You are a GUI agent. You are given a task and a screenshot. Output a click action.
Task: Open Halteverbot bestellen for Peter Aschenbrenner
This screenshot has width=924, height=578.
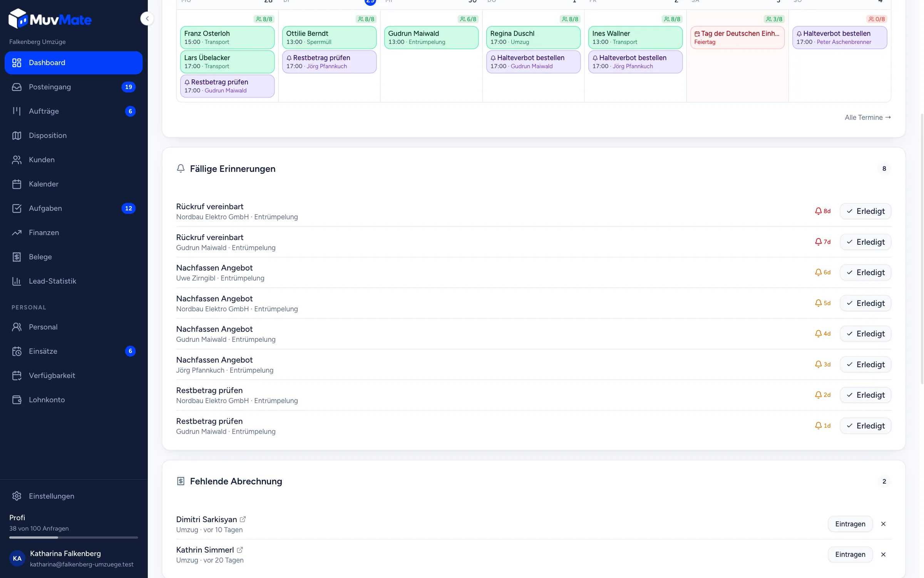pyautogui.click(x=840, y=37)
